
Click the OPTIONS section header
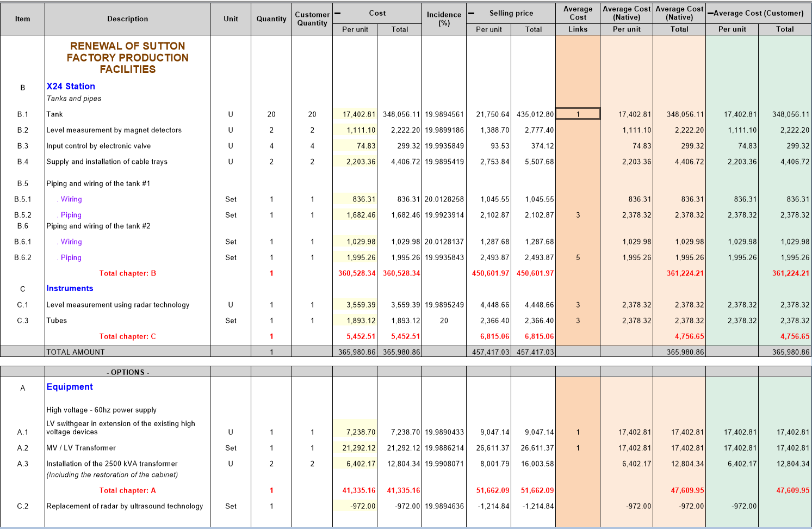click(127, 372)
